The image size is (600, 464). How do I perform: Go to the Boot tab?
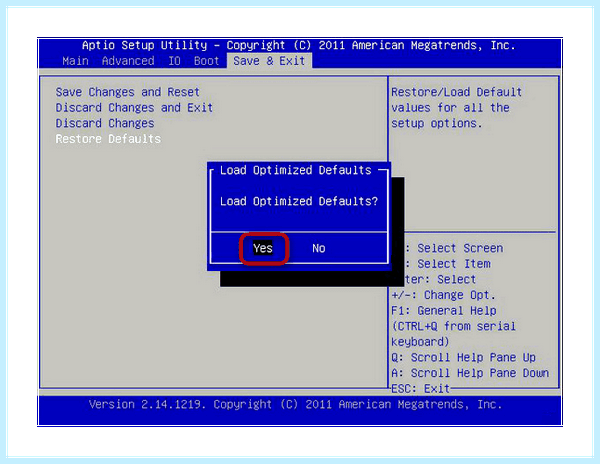coord(207,61)
